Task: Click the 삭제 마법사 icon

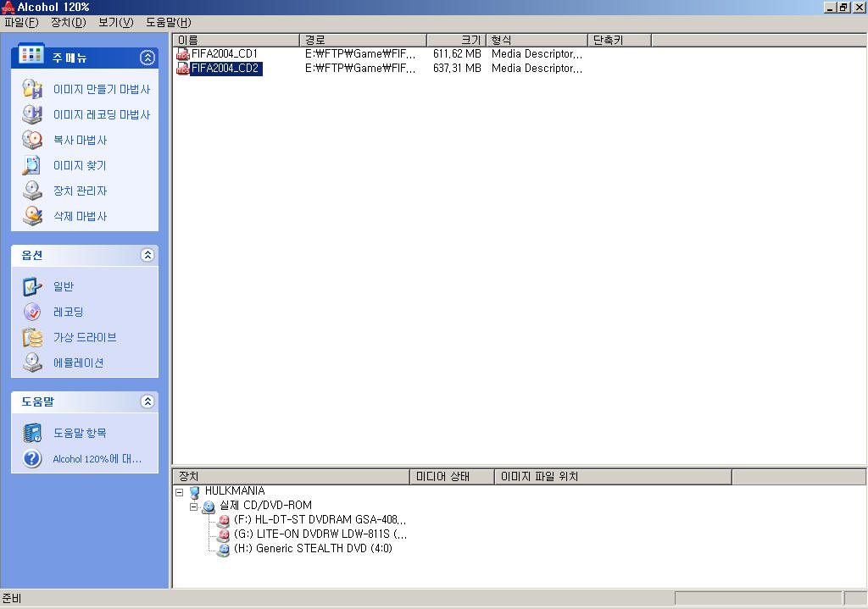Action: pyautogui.click(x=32, y=216)
